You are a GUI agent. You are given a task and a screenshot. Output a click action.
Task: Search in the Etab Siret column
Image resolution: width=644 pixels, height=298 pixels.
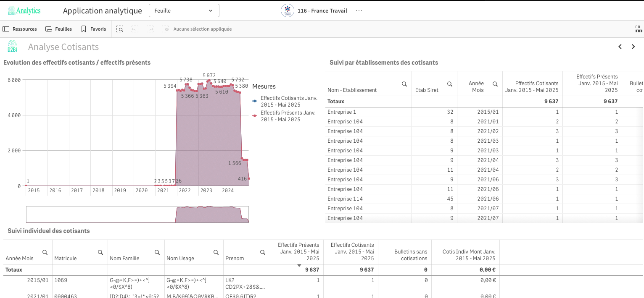pyautogui.click(x=450, y=84)
